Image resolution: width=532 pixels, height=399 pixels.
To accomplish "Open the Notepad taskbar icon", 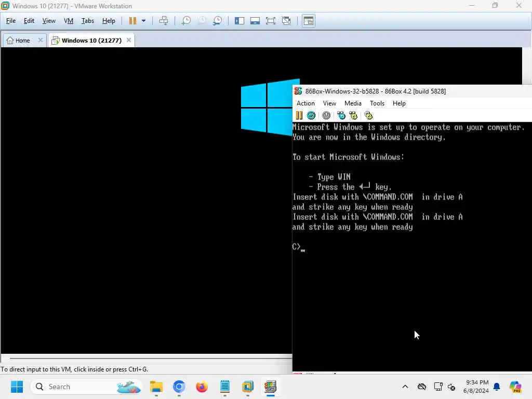I will point(224,387).
